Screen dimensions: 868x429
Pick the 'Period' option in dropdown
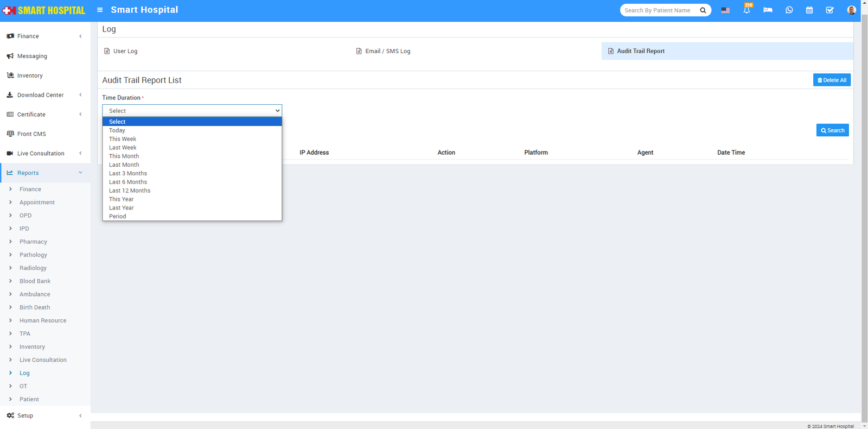(118, 216)
